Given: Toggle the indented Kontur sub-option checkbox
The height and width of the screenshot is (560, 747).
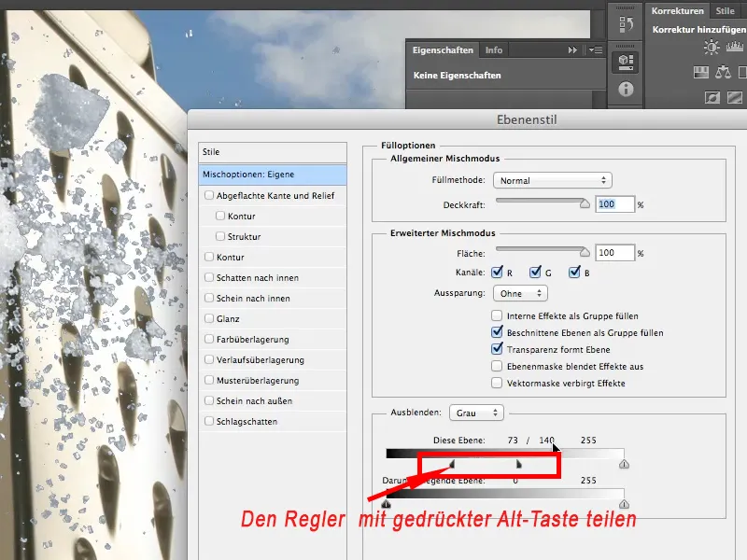Looking at the screenshot, I should [220, 216].
